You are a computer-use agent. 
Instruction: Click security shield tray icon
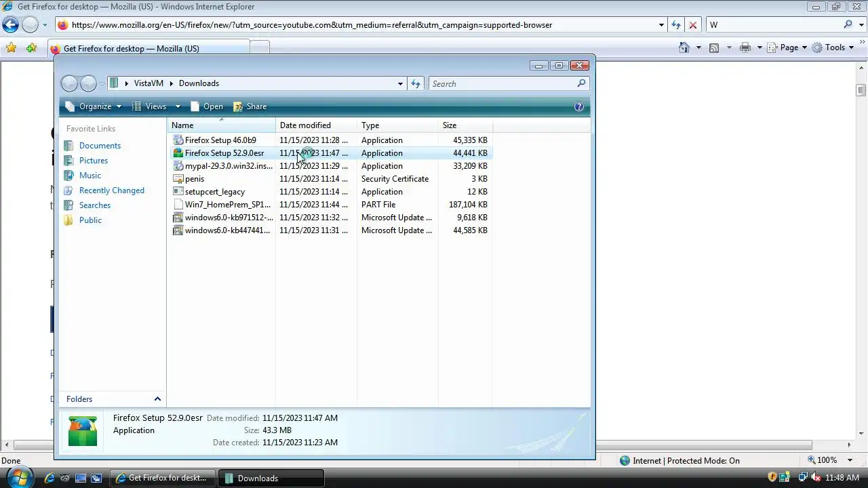pyautogui.click(x=772, y=478)
